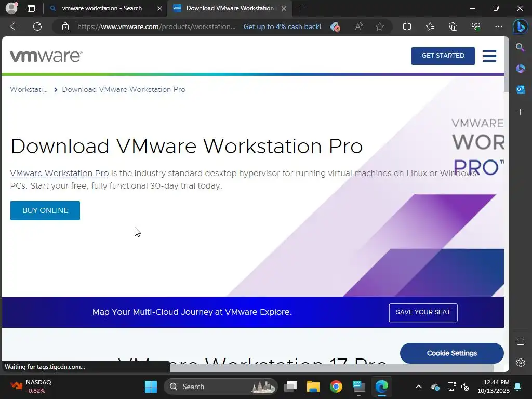
Task: Click the VMware logo
Action: pos(46,56)
